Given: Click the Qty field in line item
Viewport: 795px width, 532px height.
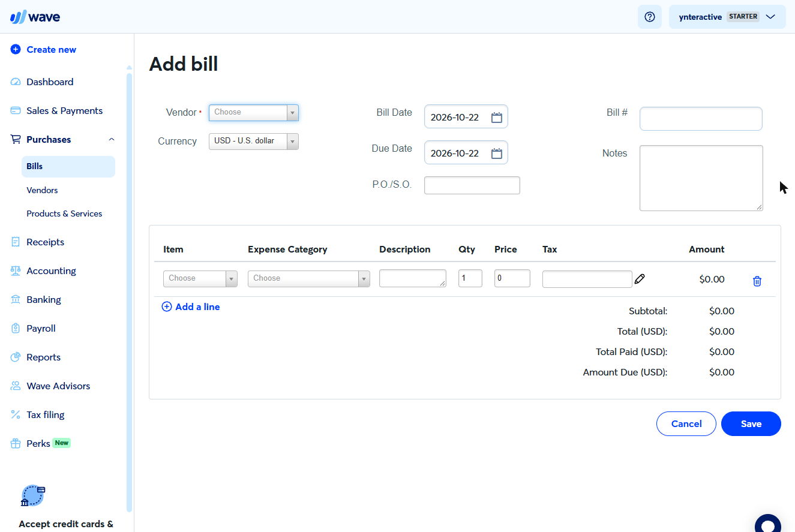Looking at the screenshot, I should (470, 278).
